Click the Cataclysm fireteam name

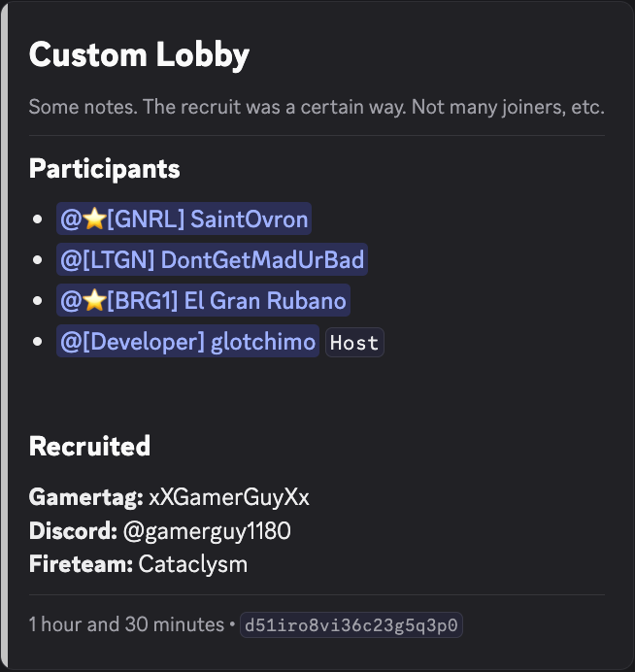[193, 563]
